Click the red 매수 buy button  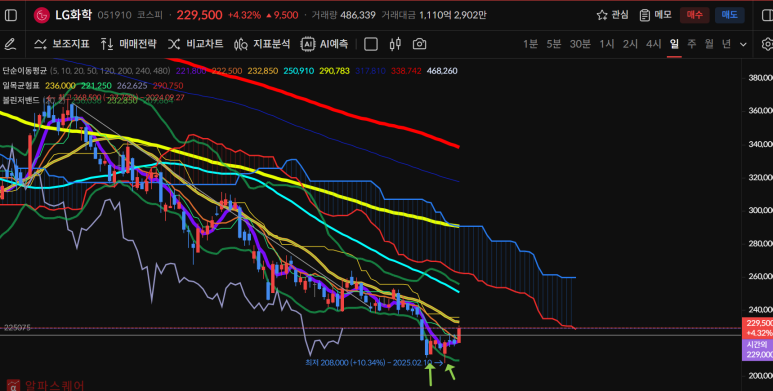(695, 15)
